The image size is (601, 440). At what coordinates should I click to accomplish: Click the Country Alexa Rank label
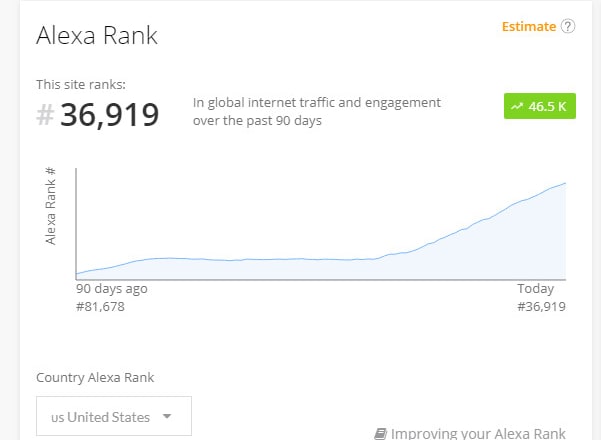[x=95, y=378]
